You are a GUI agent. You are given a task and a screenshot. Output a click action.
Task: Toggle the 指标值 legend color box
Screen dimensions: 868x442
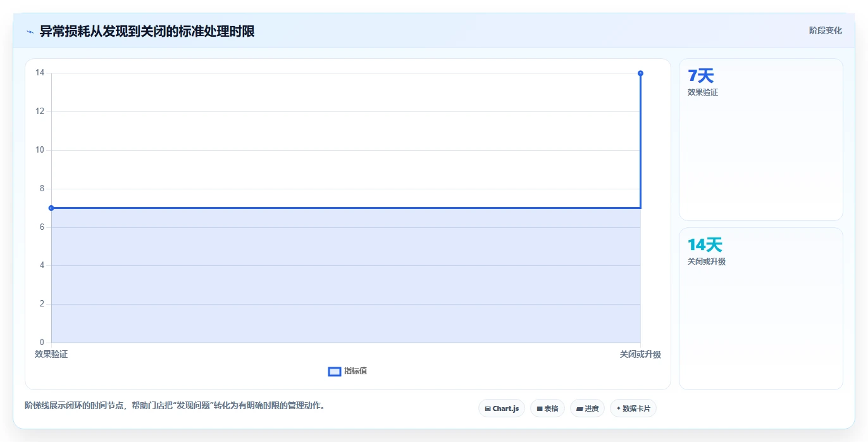[335, 371]
